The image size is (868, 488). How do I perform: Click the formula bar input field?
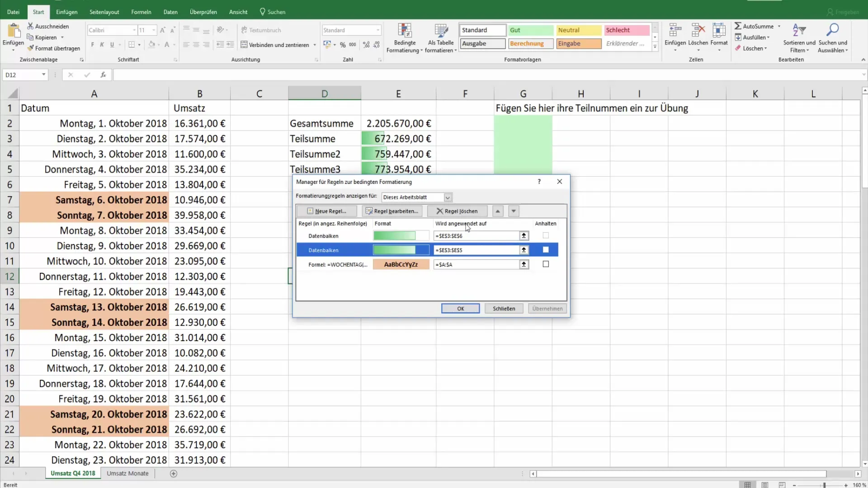(486, 75)
